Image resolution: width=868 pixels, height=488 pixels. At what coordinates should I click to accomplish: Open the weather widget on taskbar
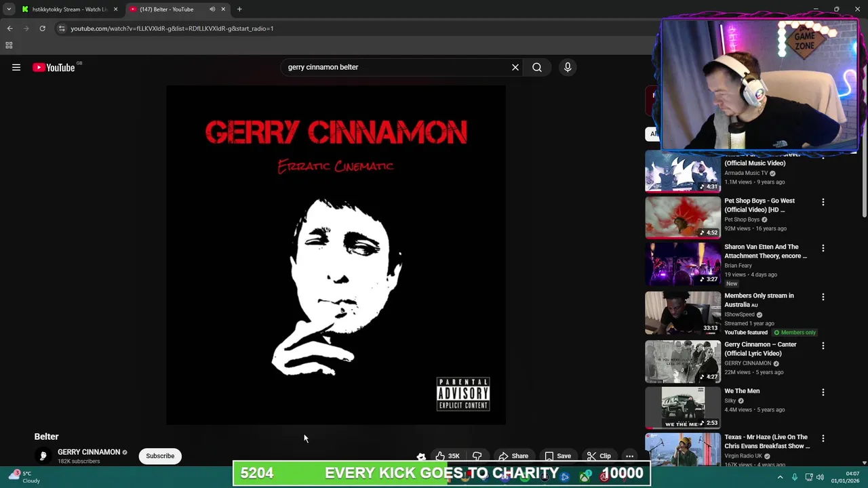pyautogui.click(x=23, y=477)
